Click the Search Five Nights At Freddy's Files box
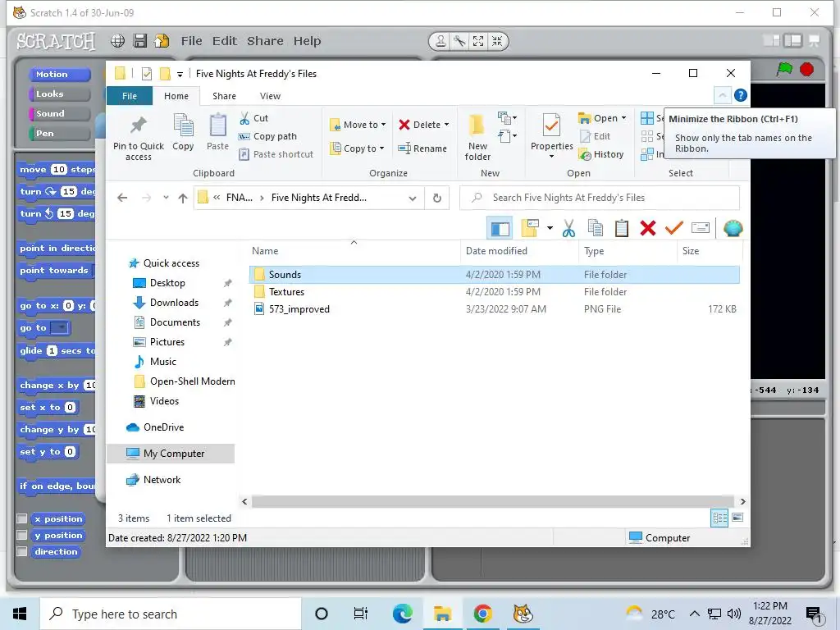The image size is (840, 630). [x=600, y=198]
